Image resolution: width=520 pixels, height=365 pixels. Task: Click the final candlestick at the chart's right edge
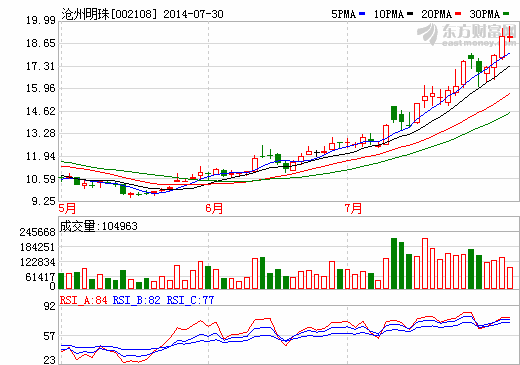pos(510,35)
